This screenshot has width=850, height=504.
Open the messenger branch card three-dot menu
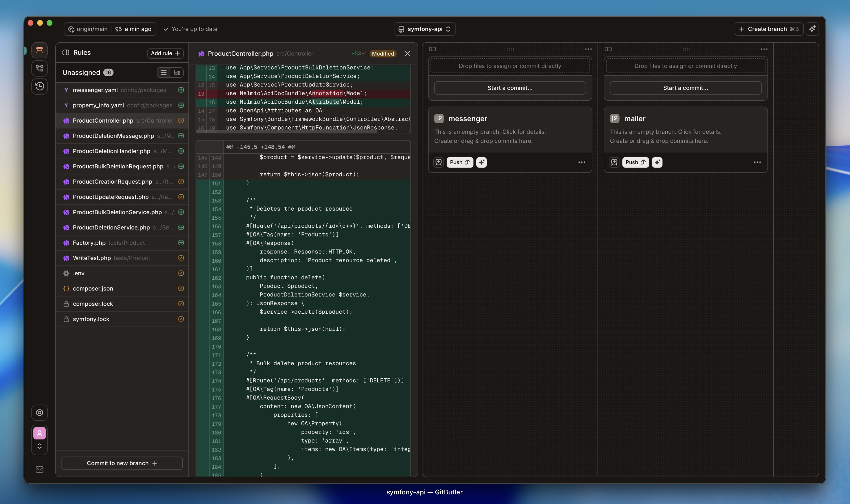(x=582, y=162)
